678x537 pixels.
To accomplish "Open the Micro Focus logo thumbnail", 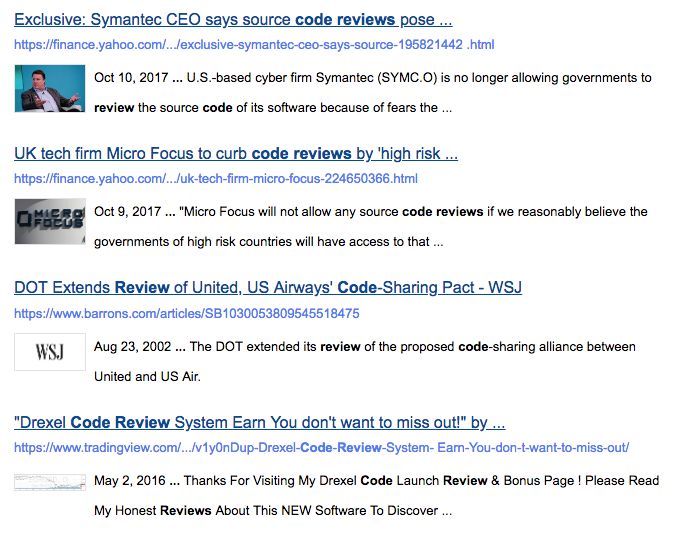I will 50,221.
